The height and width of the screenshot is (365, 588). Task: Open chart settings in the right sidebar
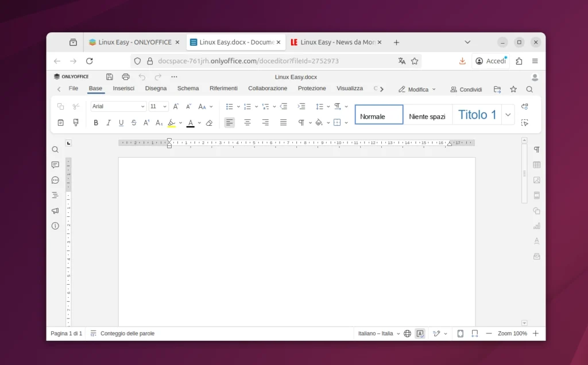536,226
